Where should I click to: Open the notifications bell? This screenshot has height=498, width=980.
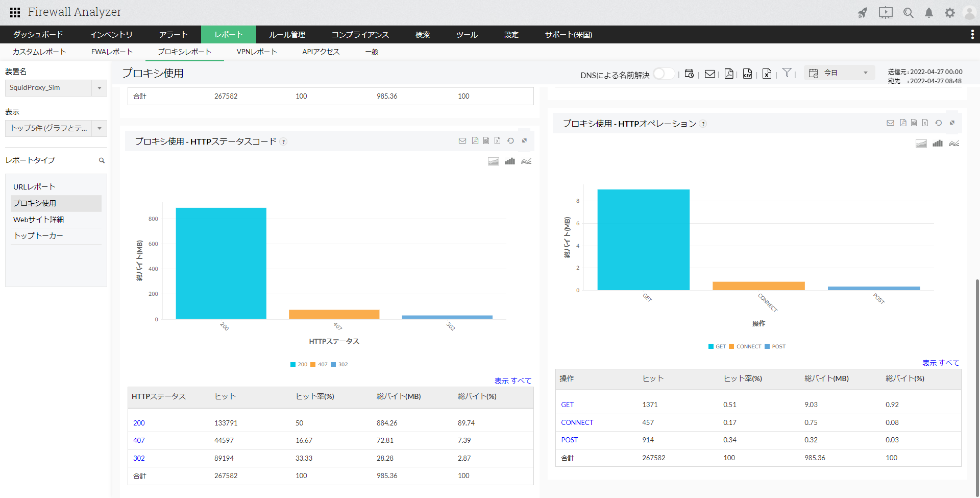point(929,13)
